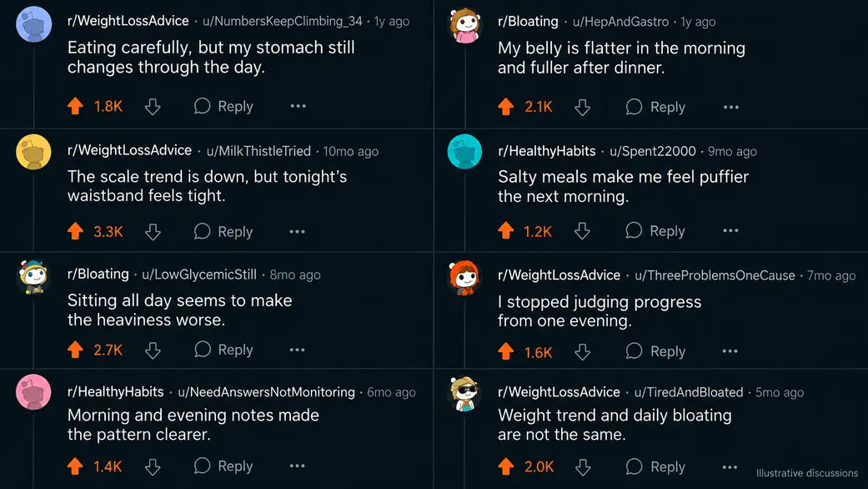Open r/HealthyHabits link on Spent22000 post
The height and width of the screenshot is (489, 868).
pos(546,151)
